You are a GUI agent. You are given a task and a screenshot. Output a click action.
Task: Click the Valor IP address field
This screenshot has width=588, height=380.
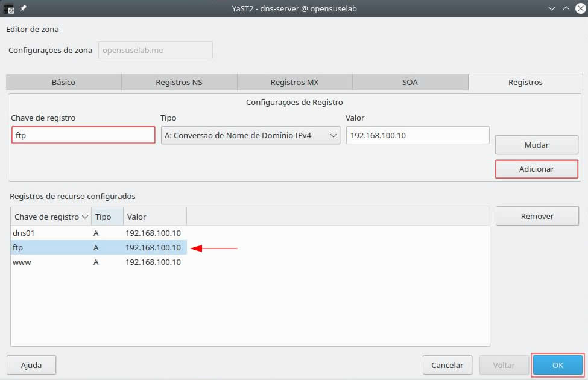tap(417, 135)
